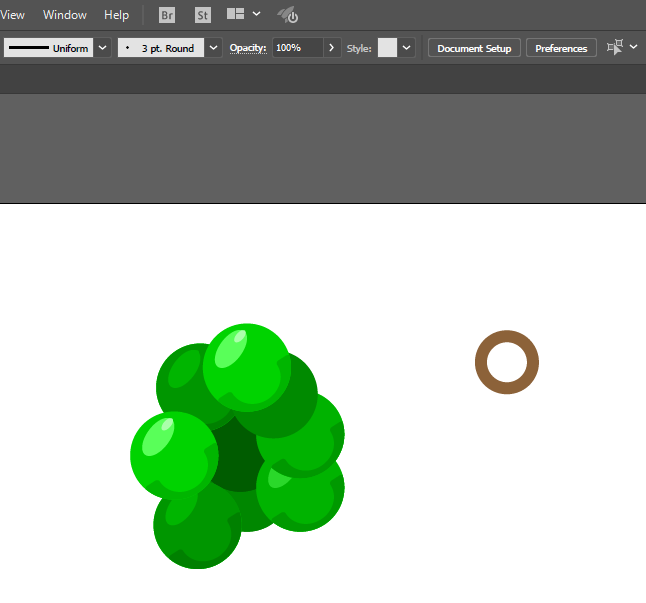Click the Preferences button

[x=561, y=48]
